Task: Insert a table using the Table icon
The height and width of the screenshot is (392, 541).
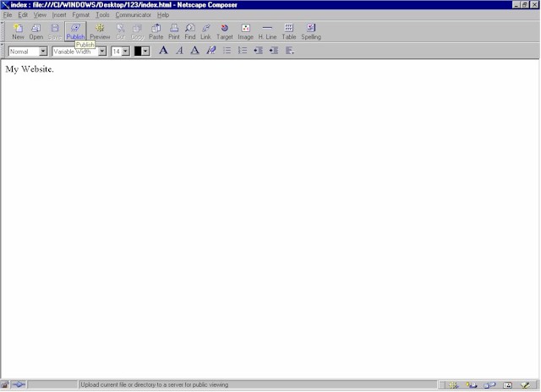Action: click(x=289, y=32)
